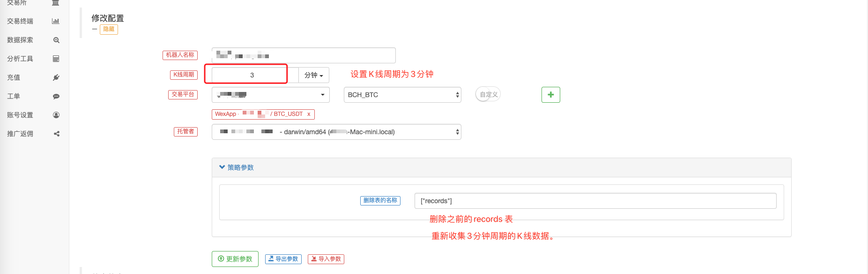868x274 pixels.
Task: Click the K线周期 value field showing 3
Action: 255,75
